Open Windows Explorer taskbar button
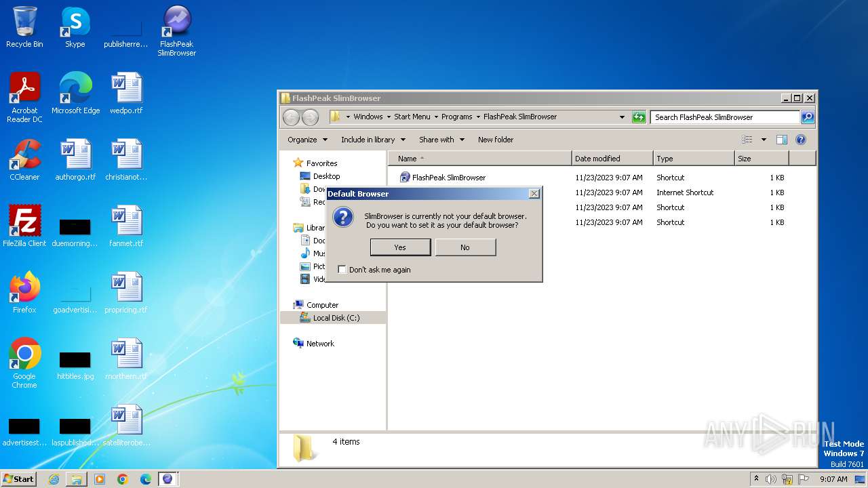 pyautogui.click(x=77, y=479)
